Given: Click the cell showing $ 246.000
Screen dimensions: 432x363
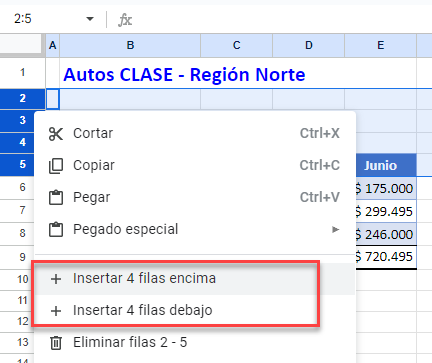Looking at the screenshot, I should click(386, 234).
